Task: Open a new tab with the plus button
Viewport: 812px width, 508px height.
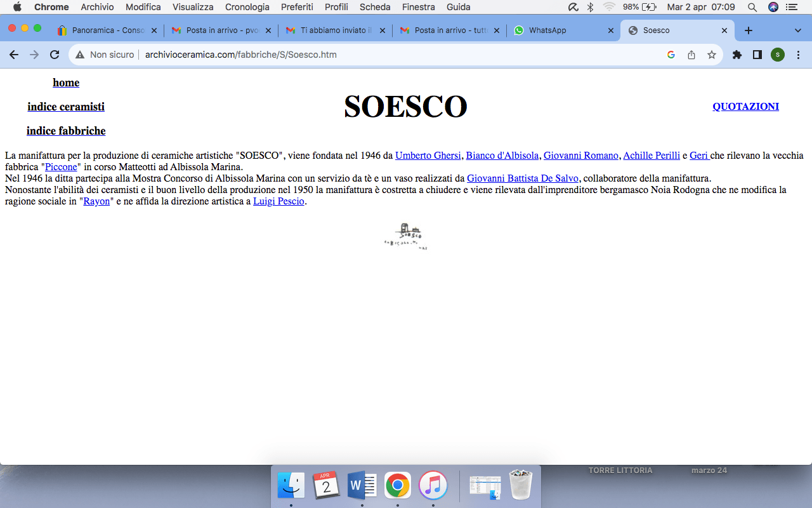Action: click(749, 30)
